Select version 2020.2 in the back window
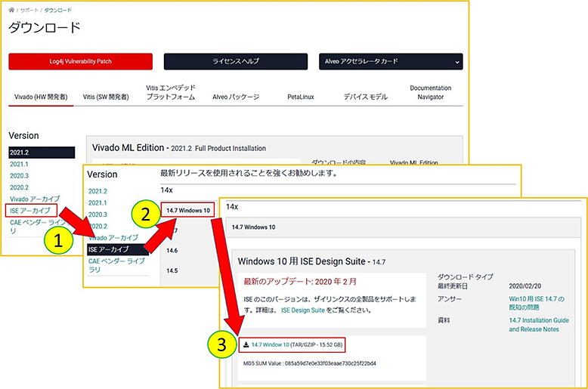 pos(19,187)
